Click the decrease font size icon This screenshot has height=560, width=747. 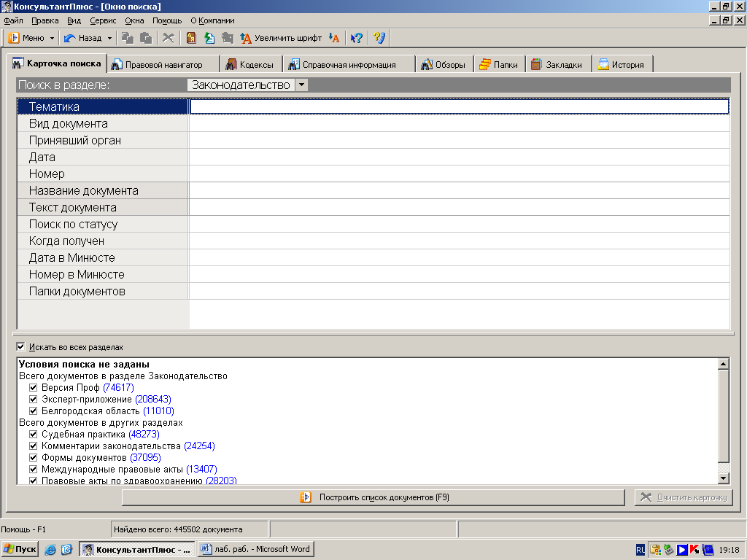334,38
